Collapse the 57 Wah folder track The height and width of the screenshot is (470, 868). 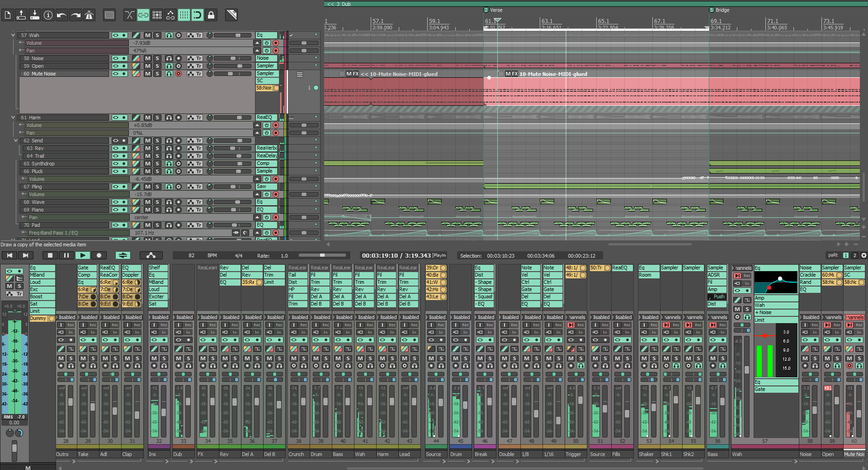[13, 35]
